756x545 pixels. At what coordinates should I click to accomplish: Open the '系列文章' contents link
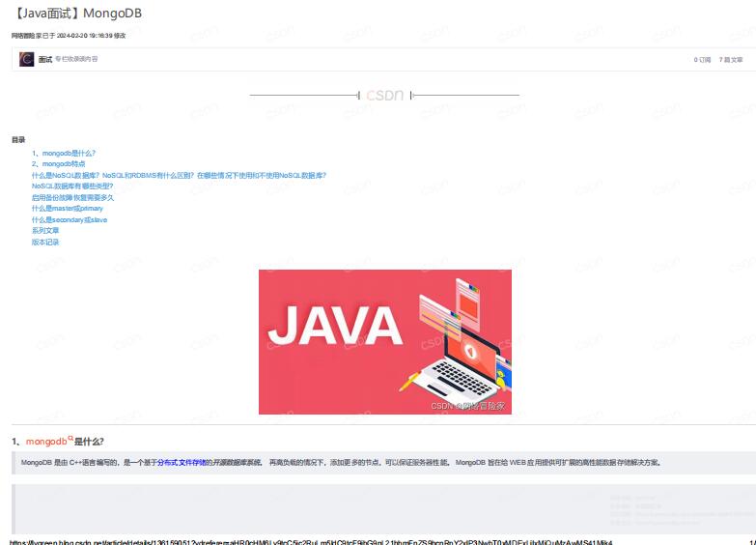[45, 231]
